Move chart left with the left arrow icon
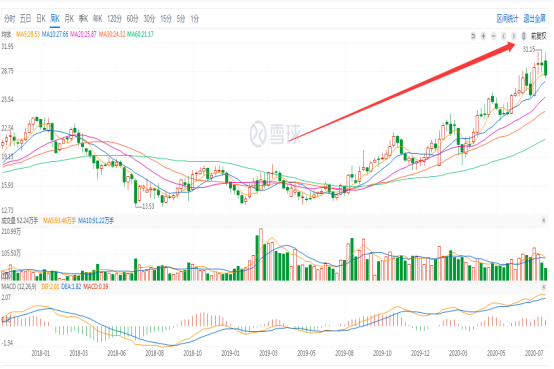This screenshot has width=554, height=369. pos(504,36)
